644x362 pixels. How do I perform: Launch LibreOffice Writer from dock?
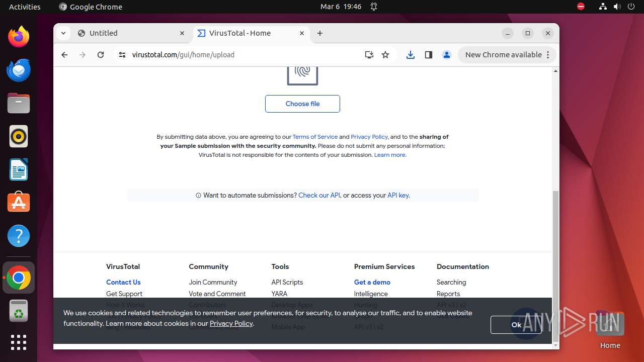pyautogui.click(x=19, y=170)
